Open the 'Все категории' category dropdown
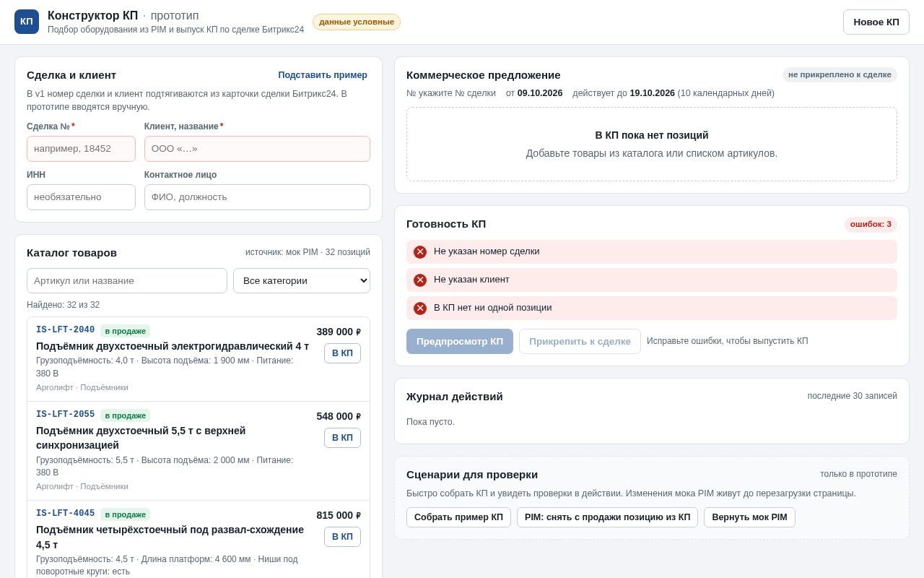The image size is (924, 578). (302, 281)
